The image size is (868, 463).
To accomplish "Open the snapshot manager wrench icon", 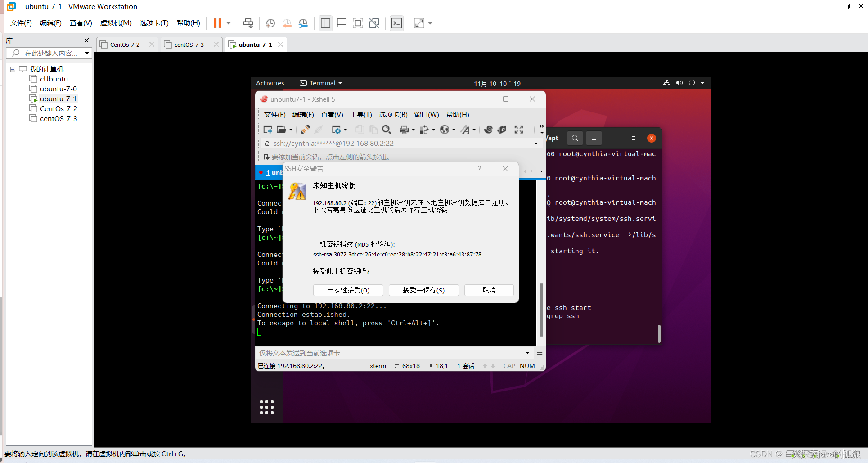I will pyautogui.click(x=303, y=23).
